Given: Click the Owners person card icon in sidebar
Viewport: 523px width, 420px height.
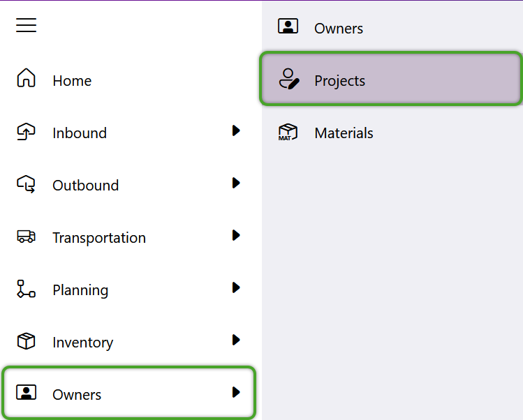Looking at the screenshot, I should 26,392.
